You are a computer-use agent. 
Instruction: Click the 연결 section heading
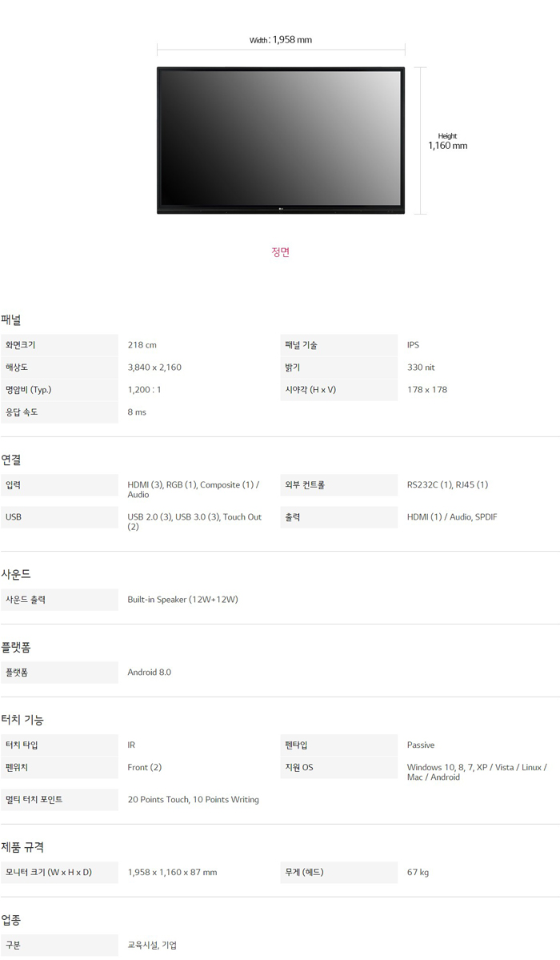(x=11, y=460)
